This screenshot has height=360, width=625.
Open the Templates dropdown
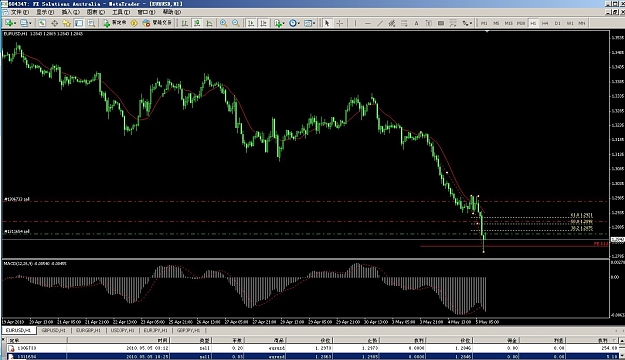coord(309,23)
